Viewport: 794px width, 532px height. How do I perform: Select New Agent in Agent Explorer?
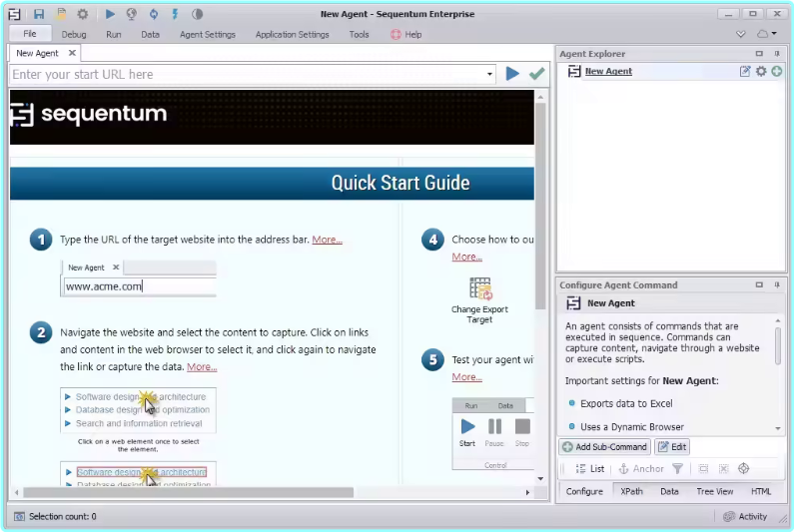pyautogui.click(x=608, y=72)
